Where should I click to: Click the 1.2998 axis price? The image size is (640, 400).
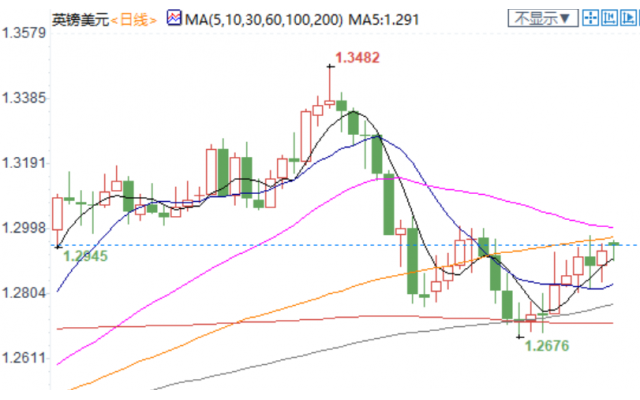(24, 228)
